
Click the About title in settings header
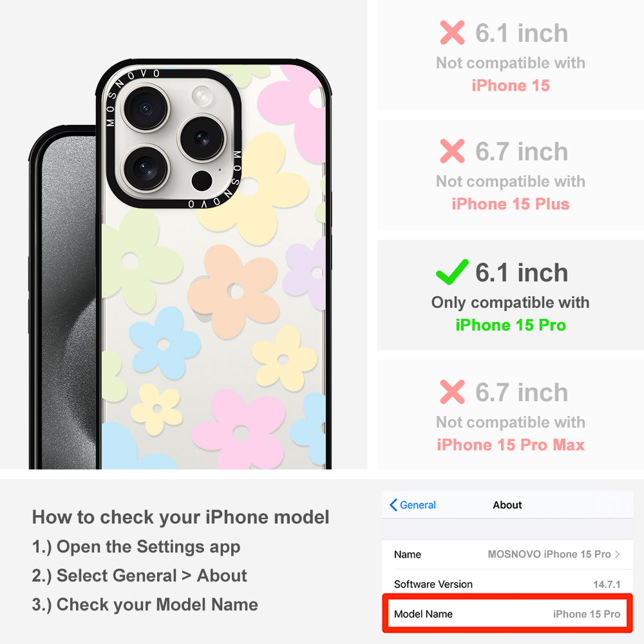(x=507, y=505)
